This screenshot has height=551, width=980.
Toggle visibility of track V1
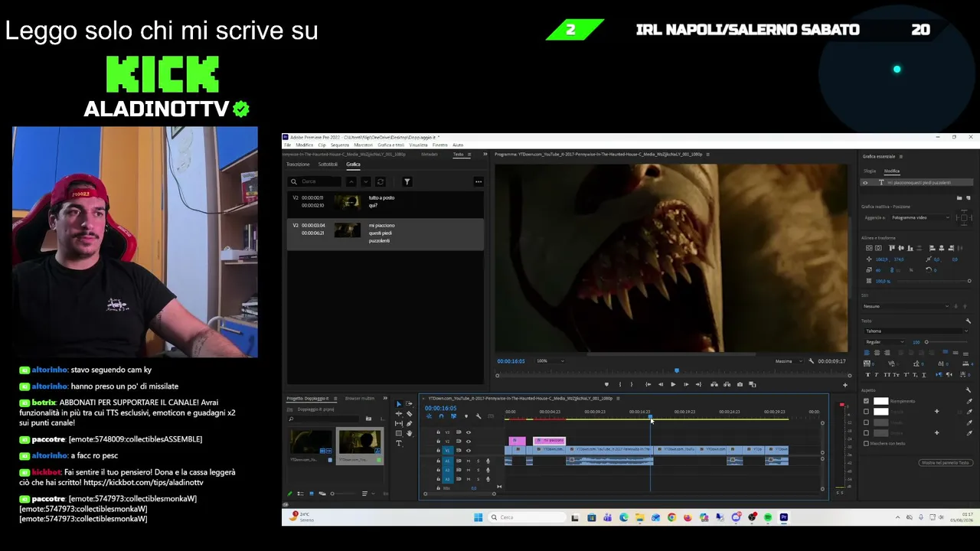(469, 451)
